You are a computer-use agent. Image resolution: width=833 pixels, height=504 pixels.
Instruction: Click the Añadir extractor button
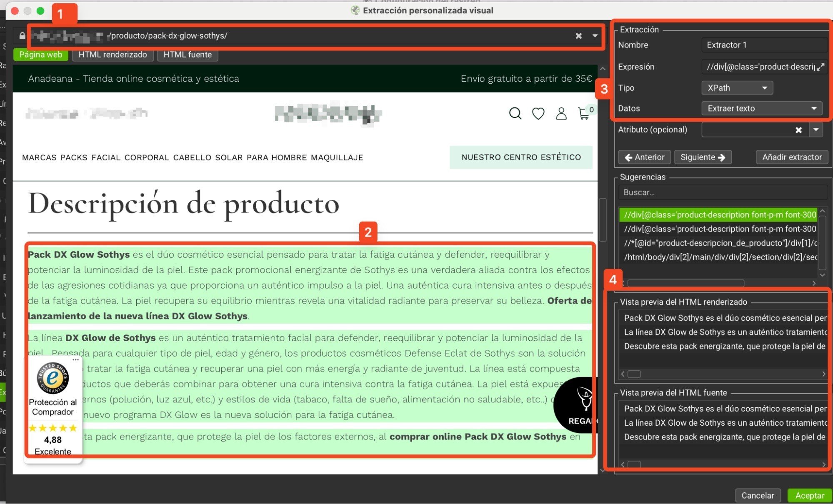[x=792, y=157]
